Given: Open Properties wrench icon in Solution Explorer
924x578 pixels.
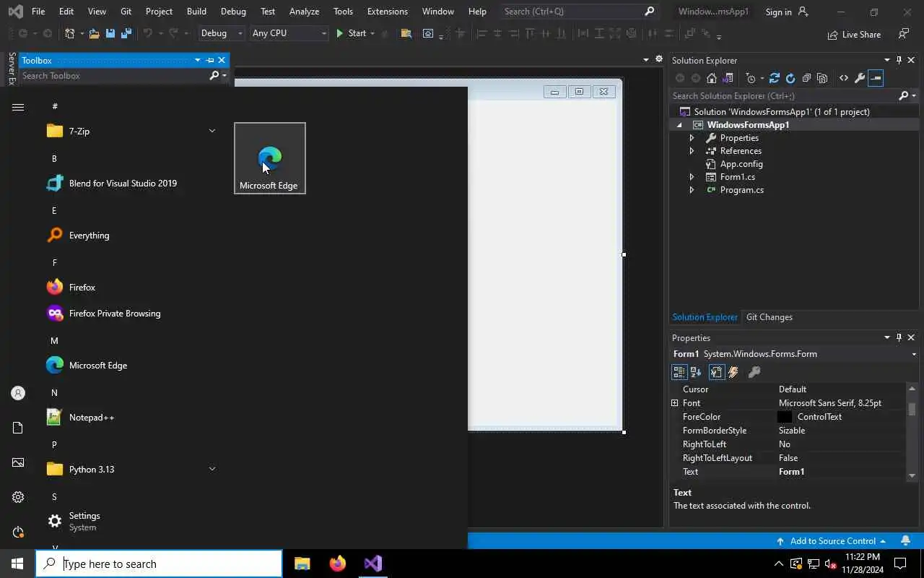Looking at the screenshot, I should point(859,78).
